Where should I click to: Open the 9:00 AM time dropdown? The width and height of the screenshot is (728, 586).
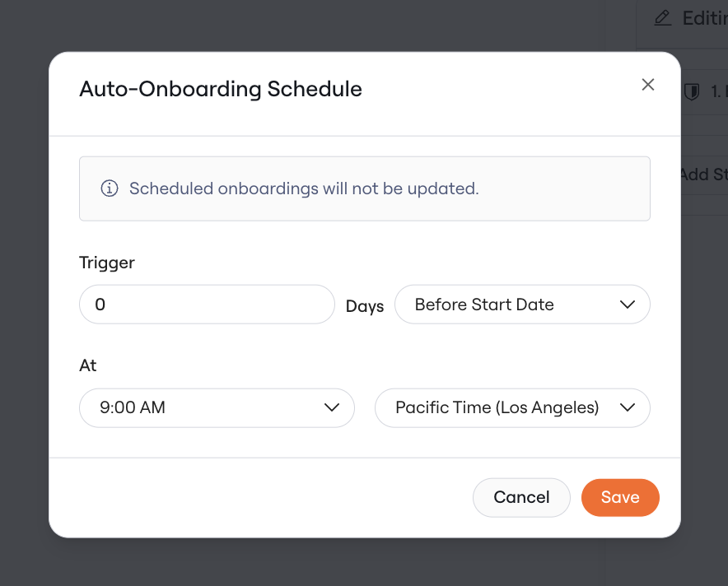(x=217, y=408)
